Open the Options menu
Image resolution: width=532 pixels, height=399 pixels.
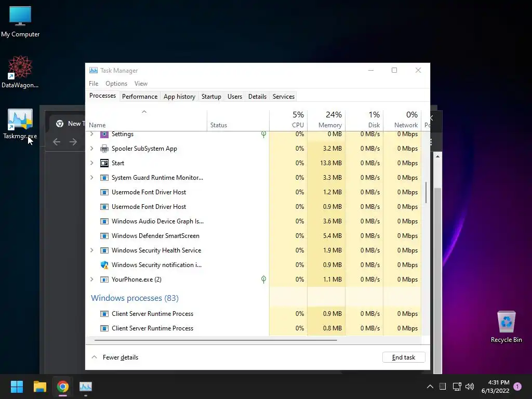pos(116,84)
